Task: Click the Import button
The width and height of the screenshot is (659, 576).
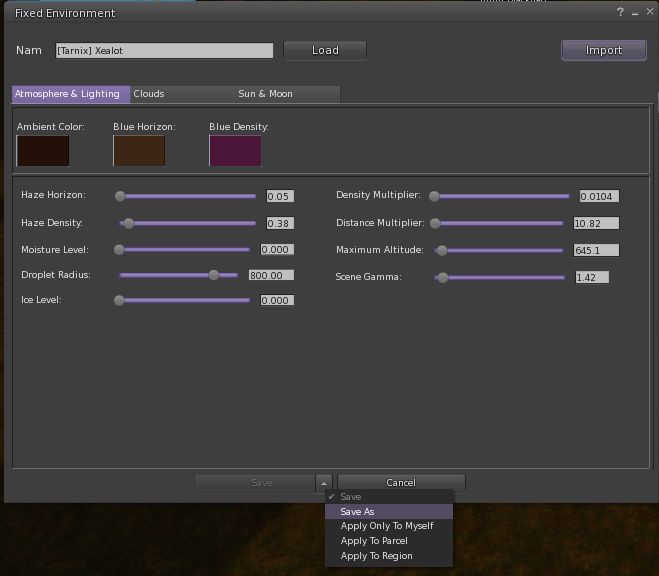Action: [603, 50]
